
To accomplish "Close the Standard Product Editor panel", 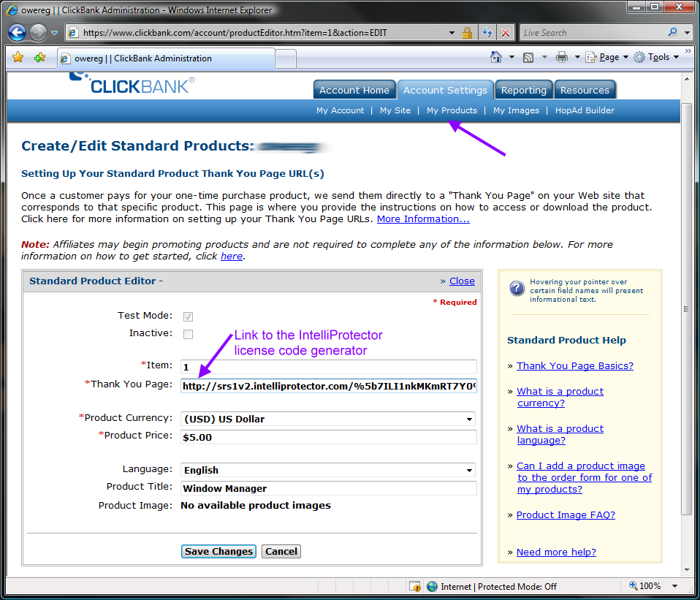I will tap(462, 281).
